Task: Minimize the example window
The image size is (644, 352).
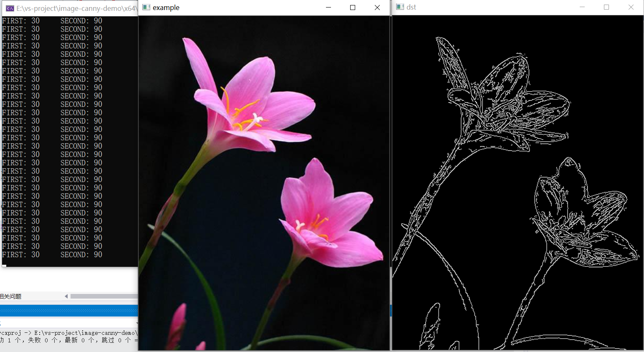Action: click(x=328, y=8)
